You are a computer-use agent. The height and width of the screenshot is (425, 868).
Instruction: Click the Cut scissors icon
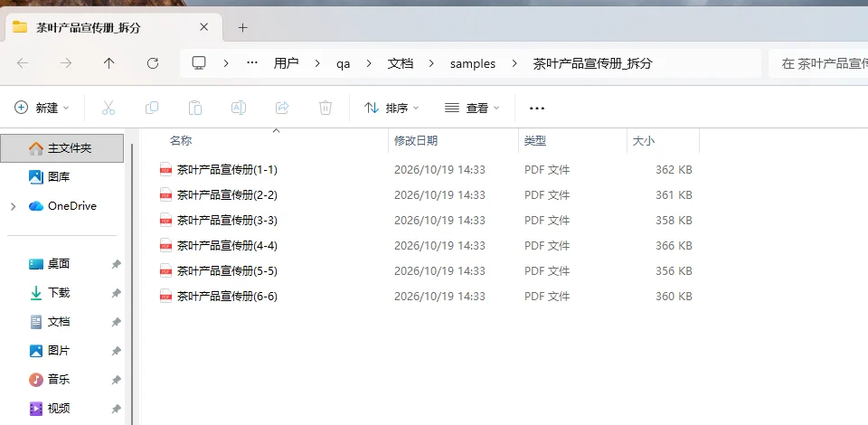[x=108, y=108]
